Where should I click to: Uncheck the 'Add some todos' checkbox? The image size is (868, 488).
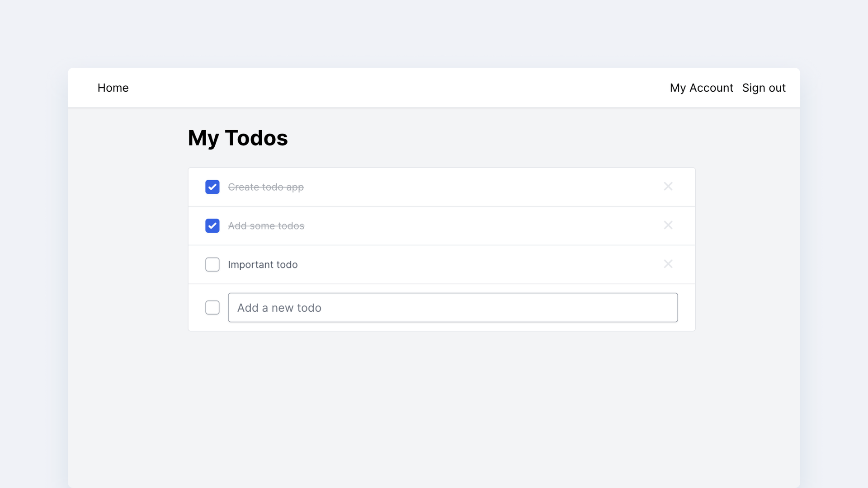click(x=212, y=226)
